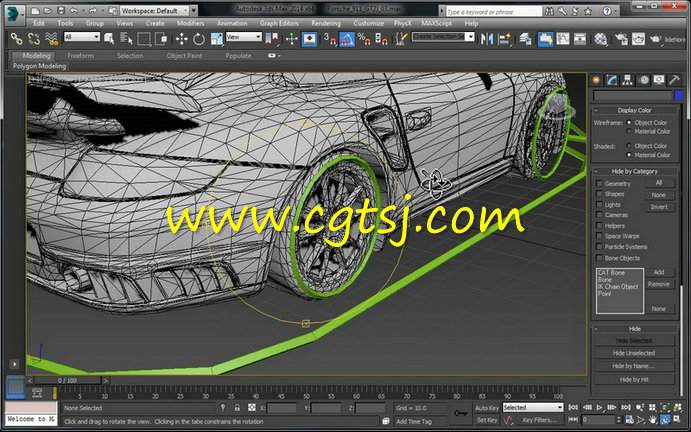691x432 pixels.
Task: Select Shaded Object Color radio button
Action: pyautogui.click(x=629, y=145)
